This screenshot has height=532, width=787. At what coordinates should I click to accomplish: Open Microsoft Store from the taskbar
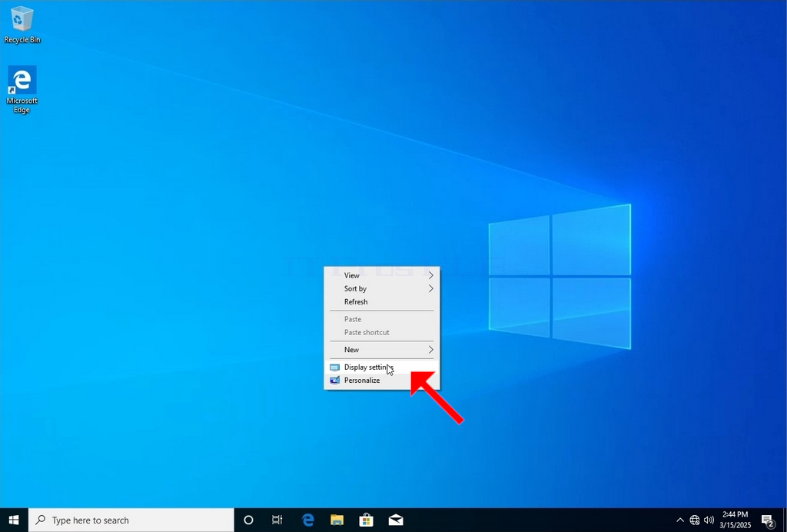coord(366,520)
